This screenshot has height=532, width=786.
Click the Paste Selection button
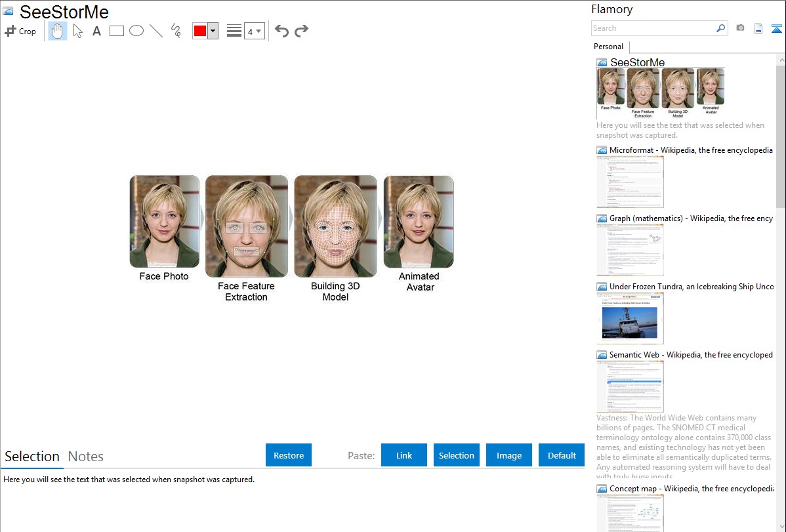(457, 455)
